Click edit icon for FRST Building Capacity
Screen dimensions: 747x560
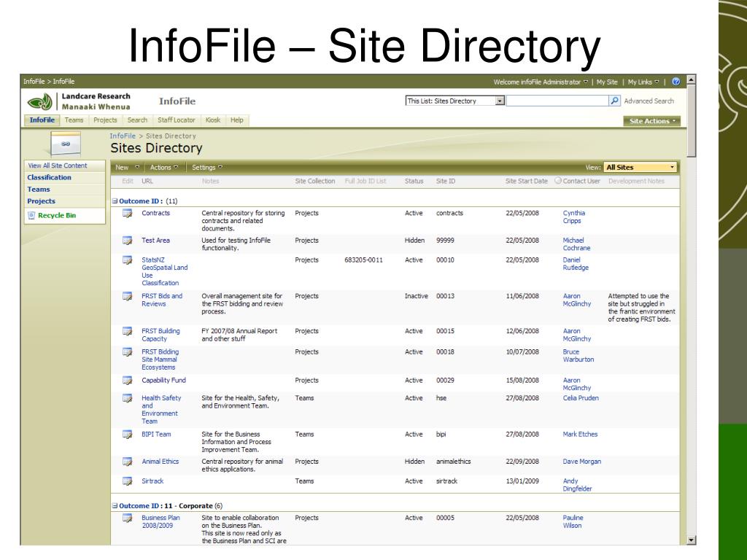click(127, 331)
